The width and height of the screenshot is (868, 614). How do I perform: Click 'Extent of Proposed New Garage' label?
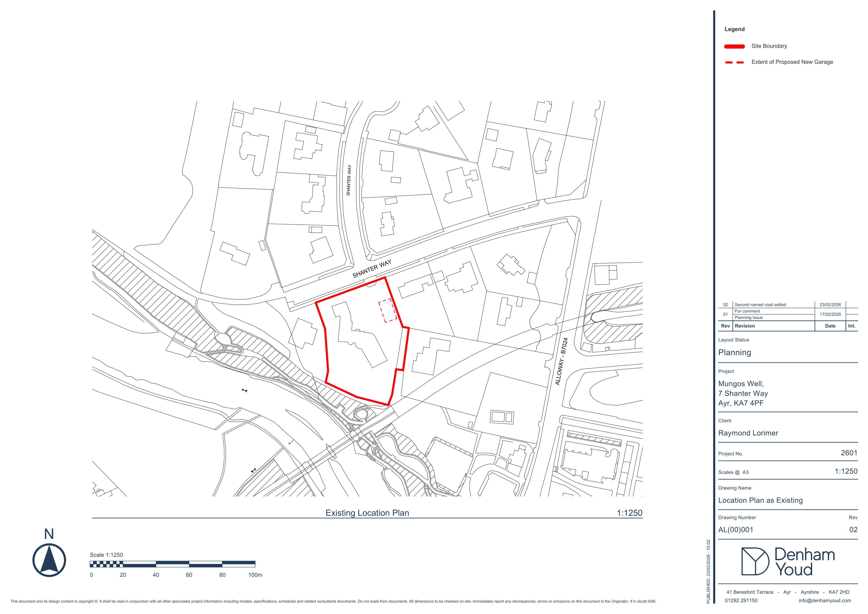[792, 62]
